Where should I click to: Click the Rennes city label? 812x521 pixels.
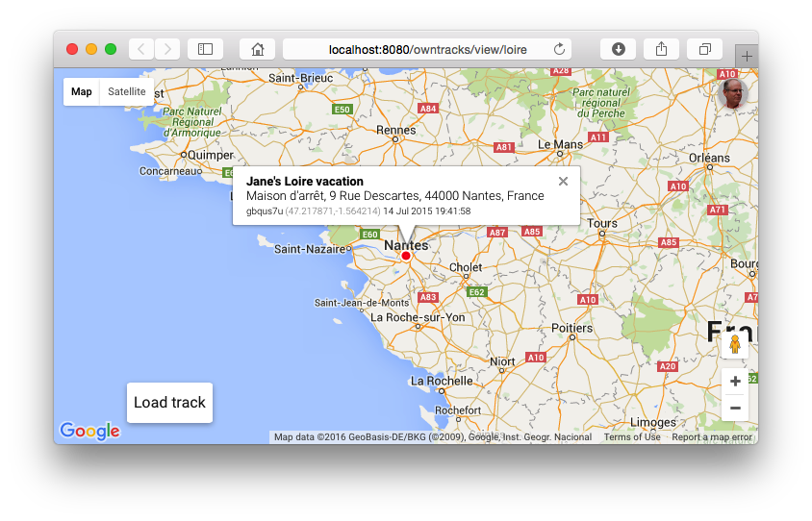click(x=395, y=130)
